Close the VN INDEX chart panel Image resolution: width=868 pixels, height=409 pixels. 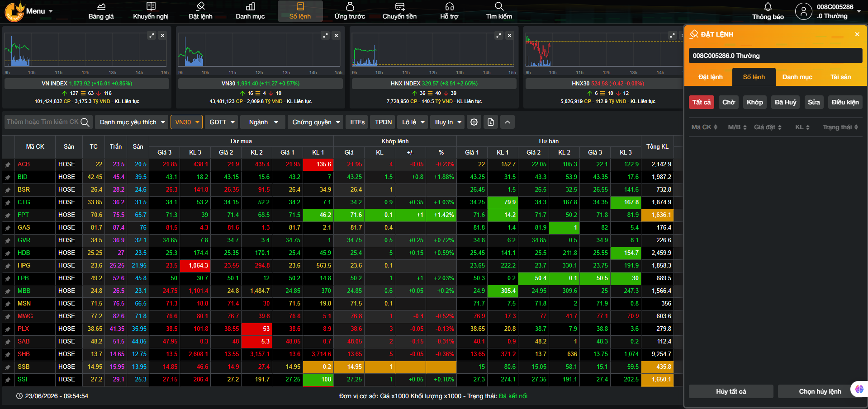click(162, 35)
